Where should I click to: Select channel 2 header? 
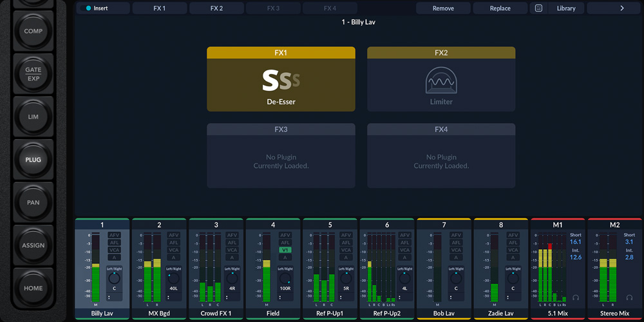159,225
